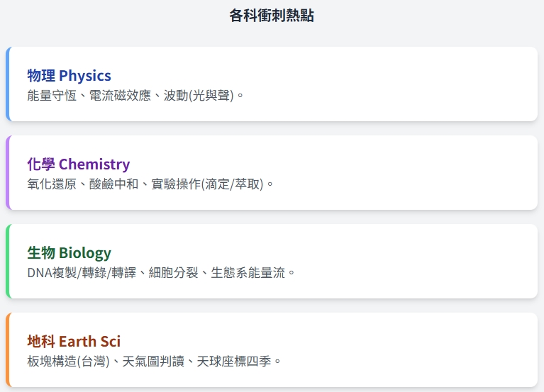544x392 pixels.
Task: Click the purple accent bar on Chemistry card
Action: click(8, 173)
